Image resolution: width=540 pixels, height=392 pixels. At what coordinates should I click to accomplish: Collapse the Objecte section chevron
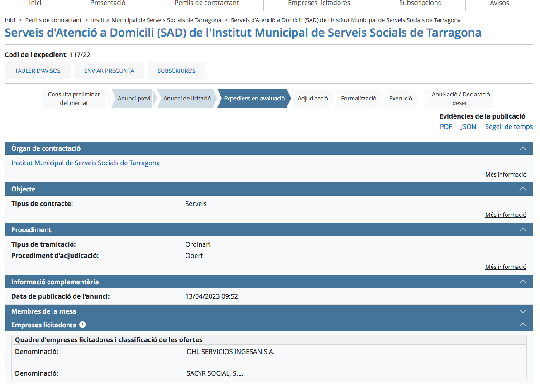(x=523, y=189)
